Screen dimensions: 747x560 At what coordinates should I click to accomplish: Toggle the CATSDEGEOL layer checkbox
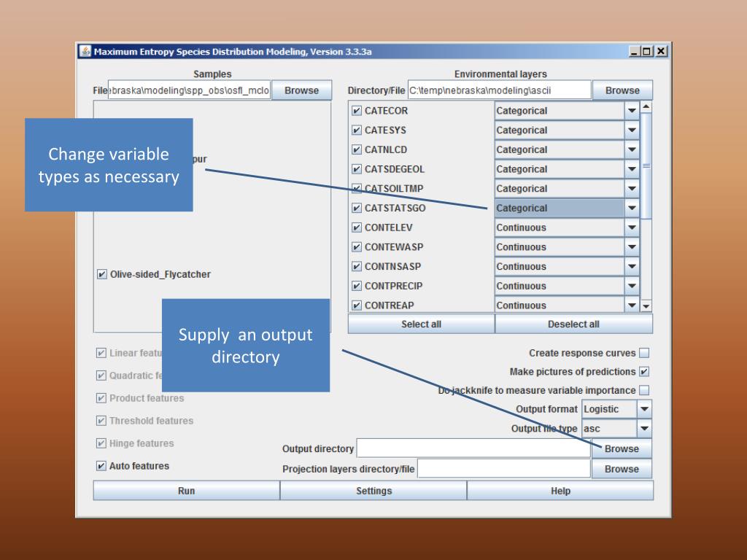coord(356,169)
